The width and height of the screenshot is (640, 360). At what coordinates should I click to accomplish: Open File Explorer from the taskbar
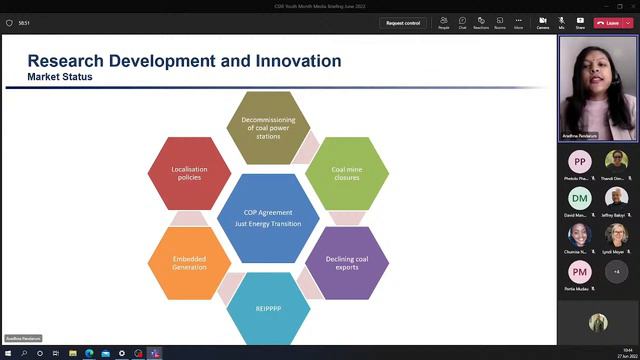73,353
